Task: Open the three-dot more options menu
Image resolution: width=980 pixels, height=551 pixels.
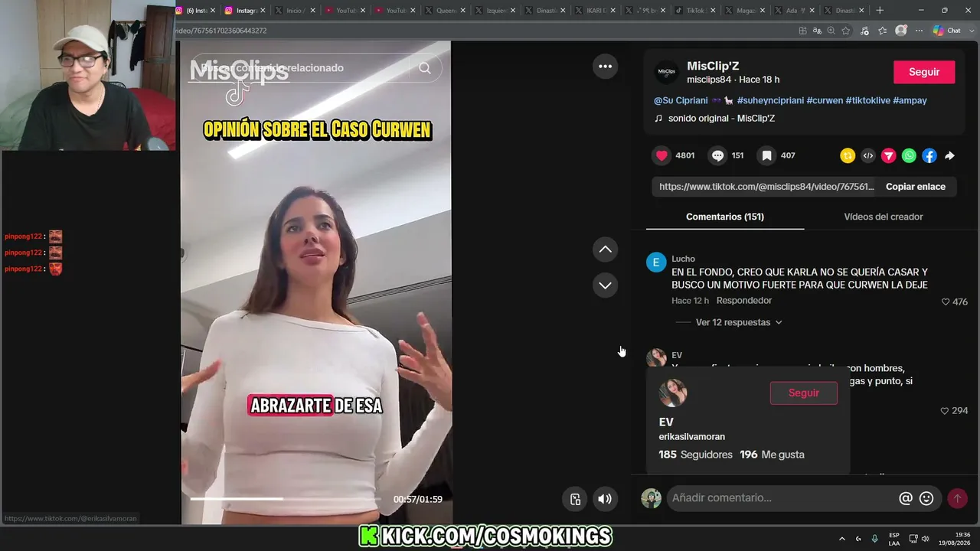Action: tap(605, 67)
